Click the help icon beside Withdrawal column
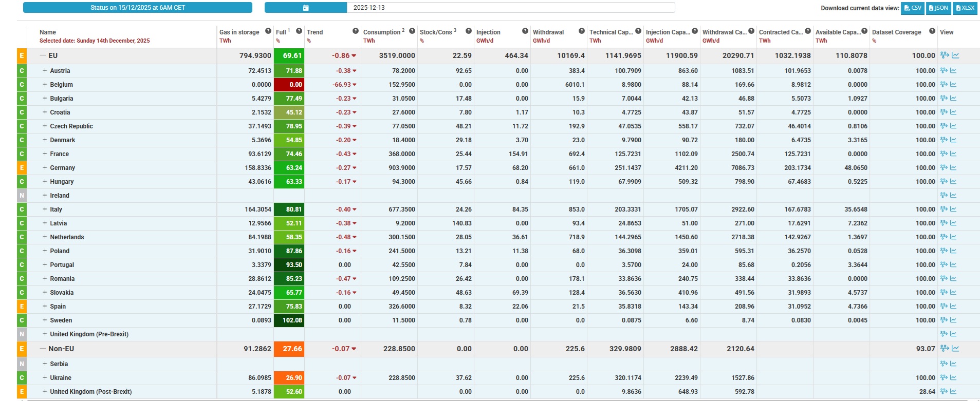 click(581, 31)
